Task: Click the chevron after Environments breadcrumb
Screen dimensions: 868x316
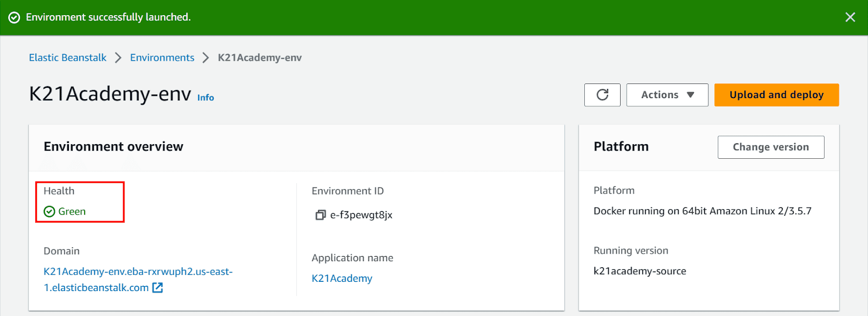Action: pyautogui.click(x=206, y=58)
